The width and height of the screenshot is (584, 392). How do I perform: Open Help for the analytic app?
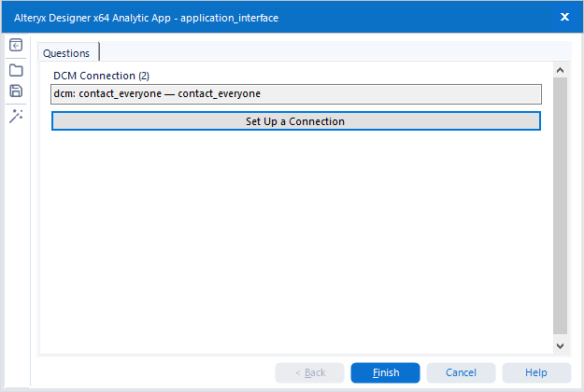536,372
